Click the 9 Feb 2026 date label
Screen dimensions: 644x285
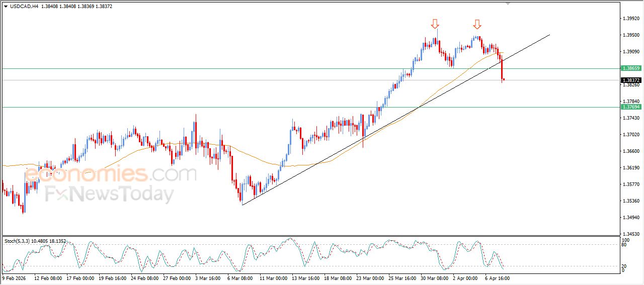[x=14, y=277]
